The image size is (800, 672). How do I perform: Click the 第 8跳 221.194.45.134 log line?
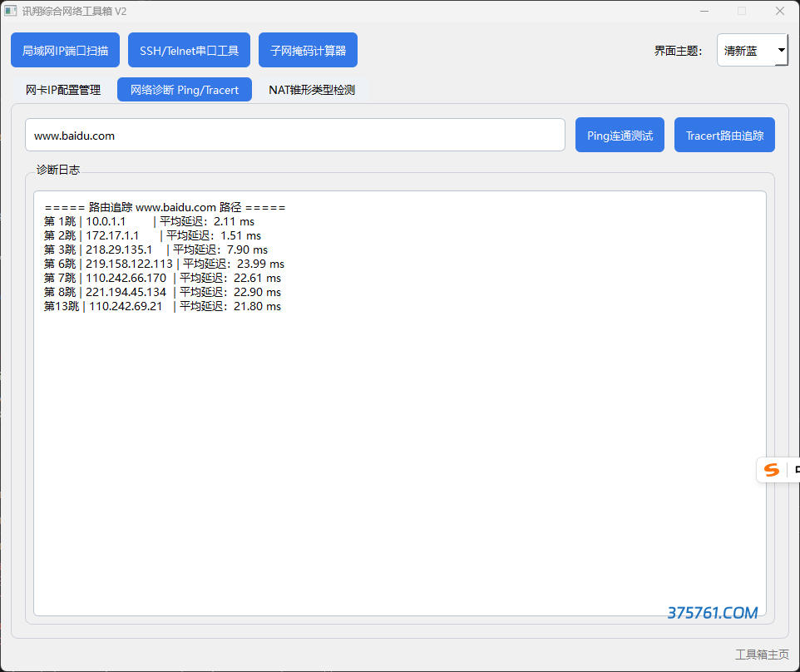162,293
